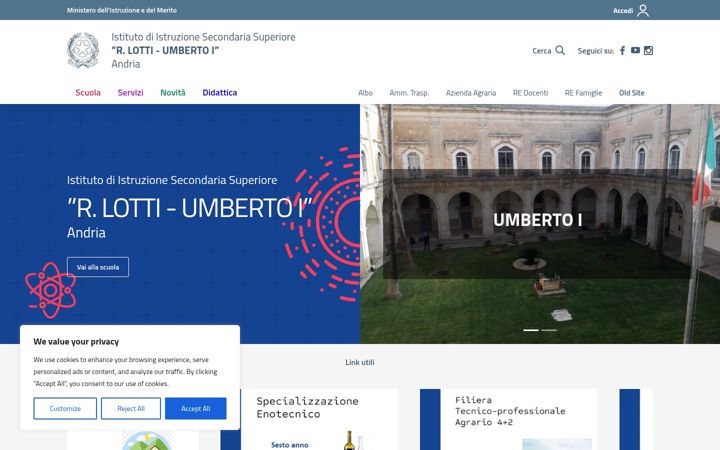Open the RE Famiglie link
720x450 pixels.
[583, 93]
